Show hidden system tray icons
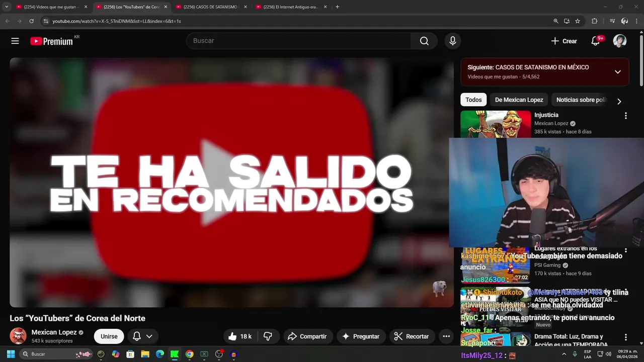 pyautogui.click(x=564, y=354)
